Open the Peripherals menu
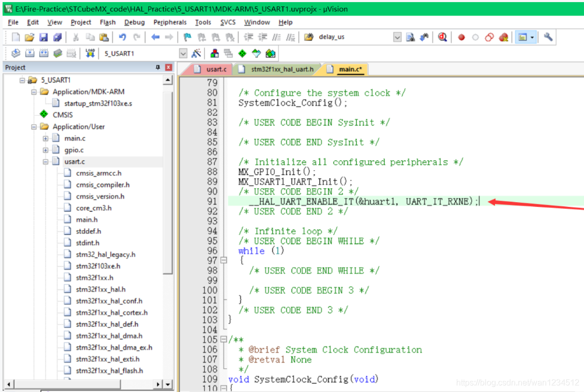The image size is (584, 392). tap(170, 22)
